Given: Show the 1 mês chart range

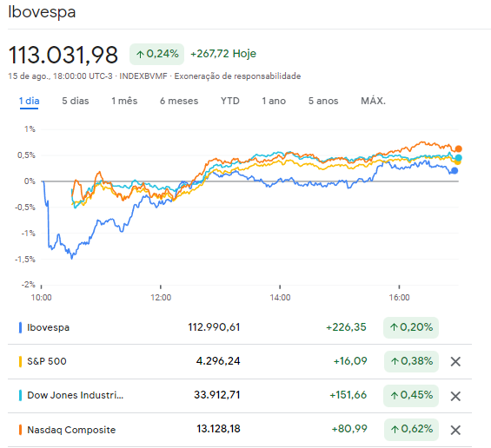Looking at the screenshot, I should [124, 101].
